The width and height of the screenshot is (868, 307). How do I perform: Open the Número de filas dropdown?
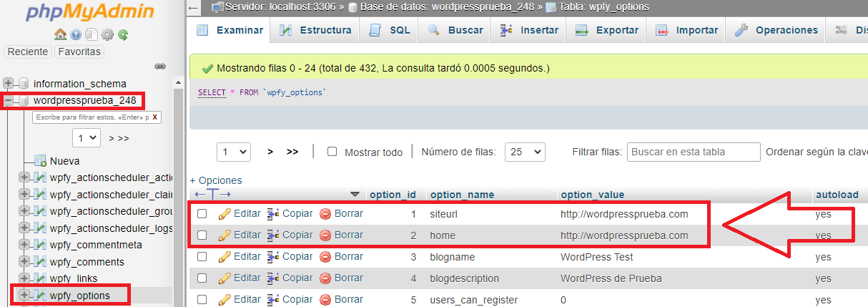pyautogui.click(x=525, y=152)
